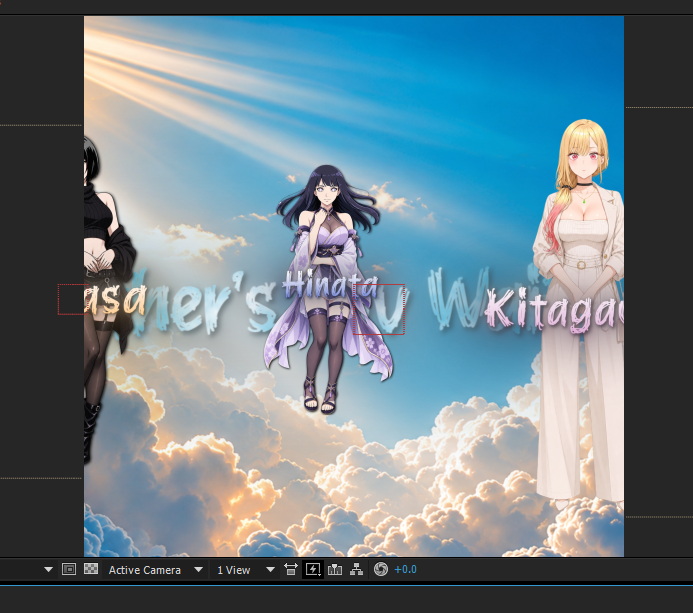This screenshot has width=693, height=613.
Task: Open the Comp Flowchart icon
Action: coord(356,569)
